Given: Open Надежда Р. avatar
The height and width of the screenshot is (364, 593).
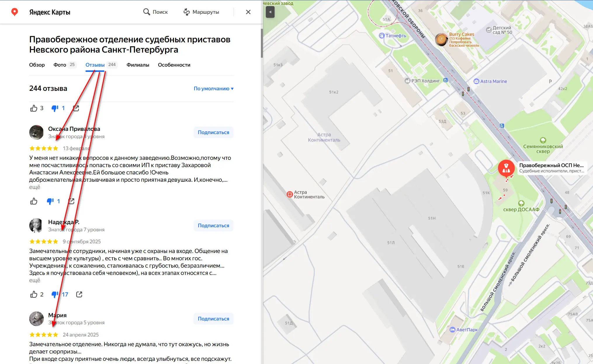Looking at the screenshot, I should tap(37, 226).
